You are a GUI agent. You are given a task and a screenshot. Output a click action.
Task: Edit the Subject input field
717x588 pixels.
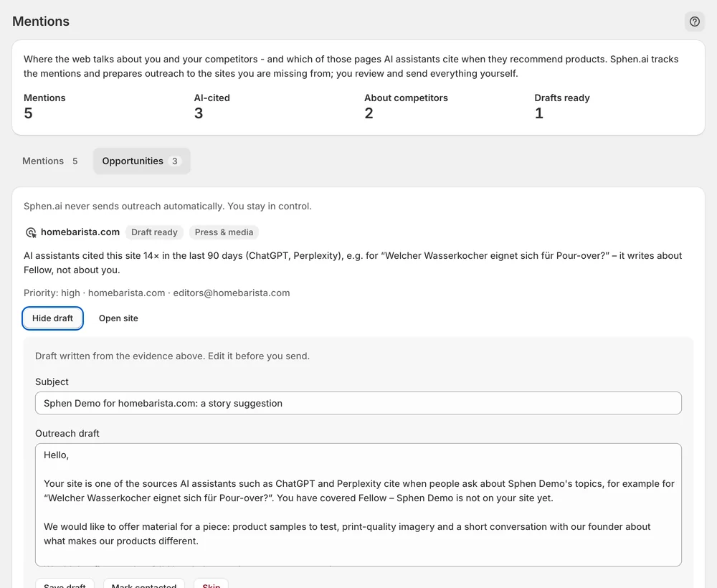[x=358, y=403]
